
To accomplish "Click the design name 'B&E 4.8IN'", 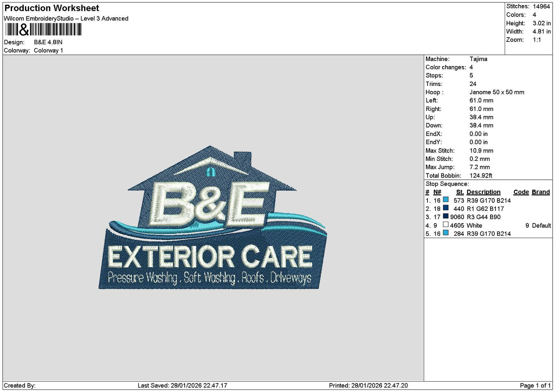I will click(48, 42).
